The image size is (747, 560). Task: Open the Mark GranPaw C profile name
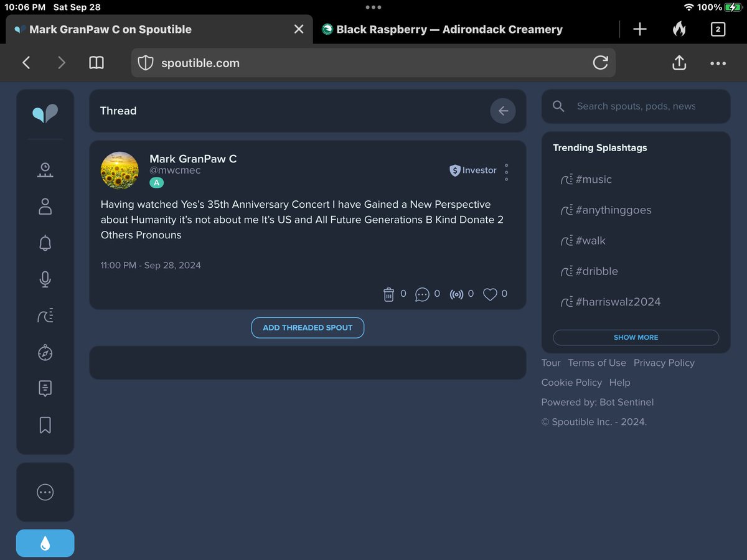coord(193,159)
